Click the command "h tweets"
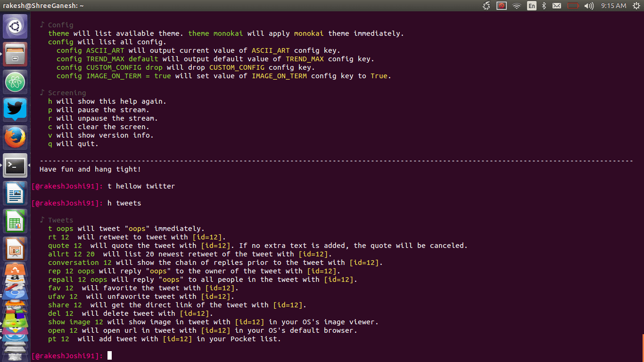The image size is (644, 362). (x=124, y=203)
